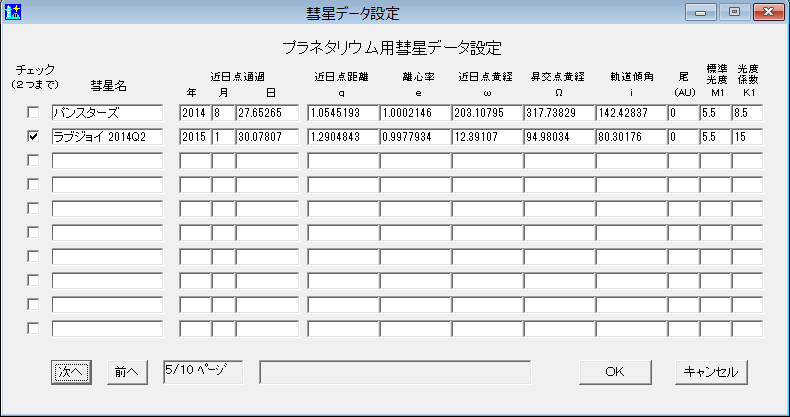Image resolution: width=790 pixels, height=417 pixels.
Task: Edit the パンスターズ comet name field
Action: pyautogui.click(x=107, y=112)
